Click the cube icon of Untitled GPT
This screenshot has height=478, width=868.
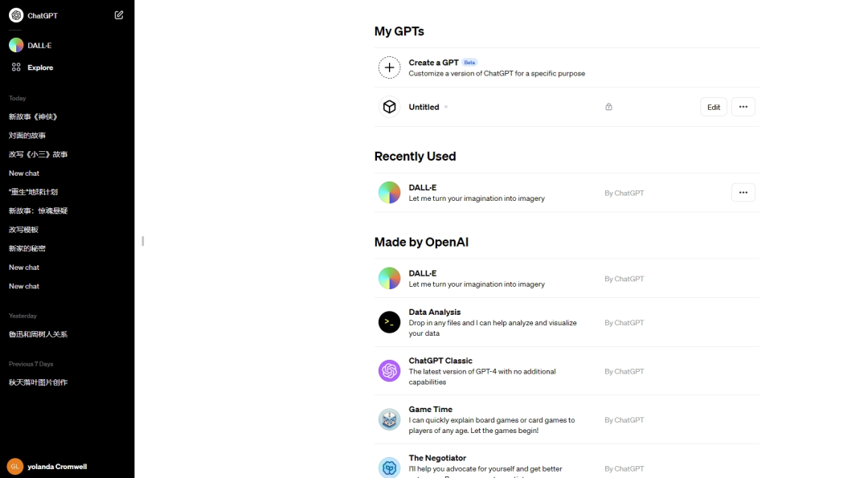[389, 107]
